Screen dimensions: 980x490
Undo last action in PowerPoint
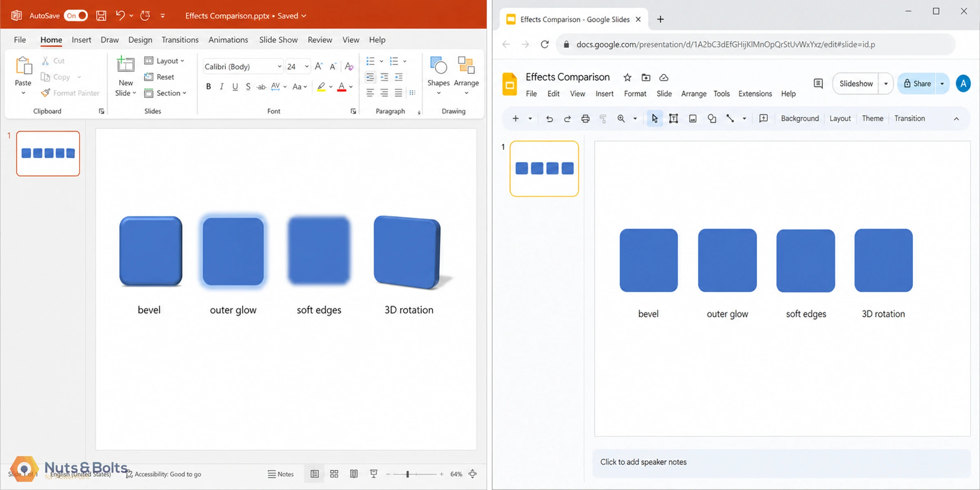pyautogui.click(x=120, y=16)
